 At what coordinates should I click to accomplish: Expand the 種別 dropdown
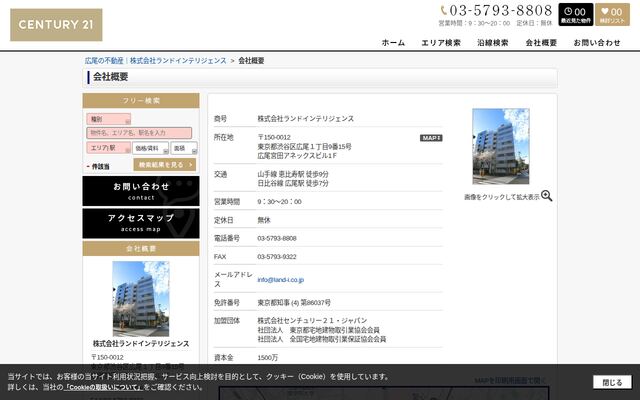click(x=109, y=119)
